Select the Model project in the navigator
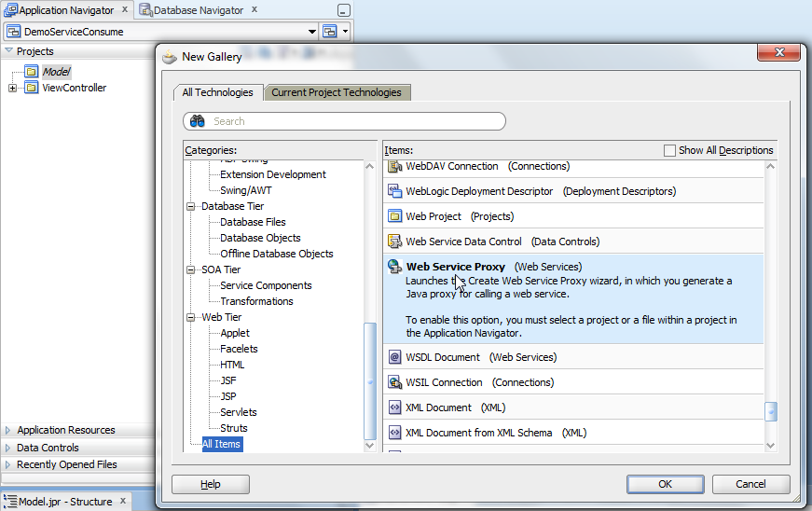This screenshot has height=511, width=812. pyautogui.click(x=57, y=72)
